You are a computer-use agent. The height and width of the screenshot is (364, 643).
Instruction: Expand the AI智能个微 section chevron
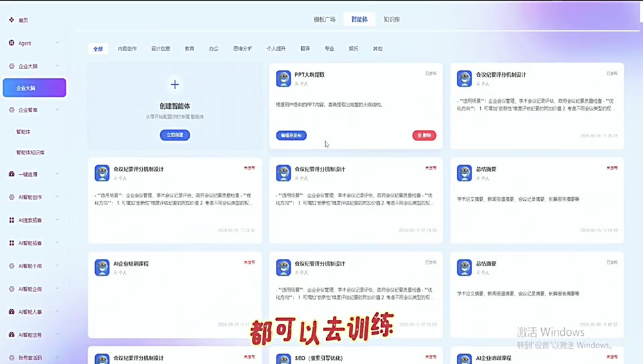pos(57,266)
